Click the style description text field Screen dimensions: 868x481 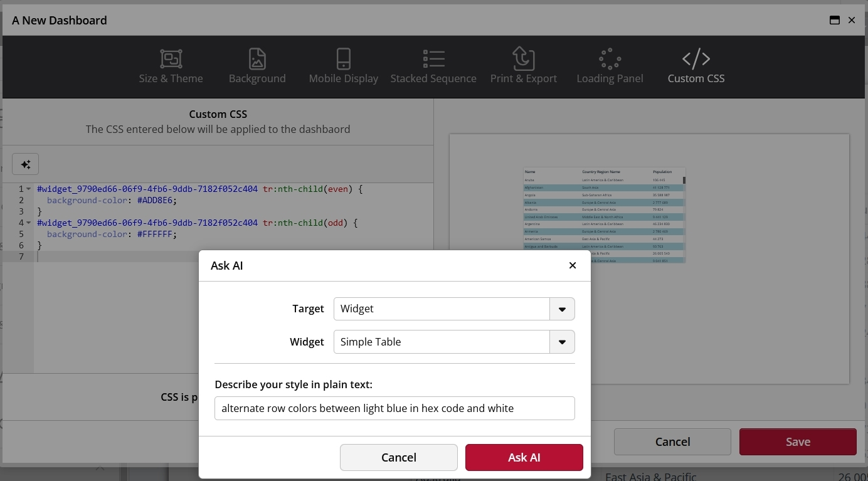394,408
